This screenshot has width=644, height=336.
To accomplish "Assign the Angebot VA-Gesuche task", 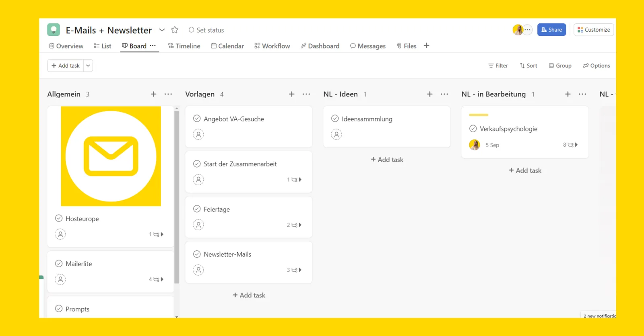I will [x=198, y=134].
